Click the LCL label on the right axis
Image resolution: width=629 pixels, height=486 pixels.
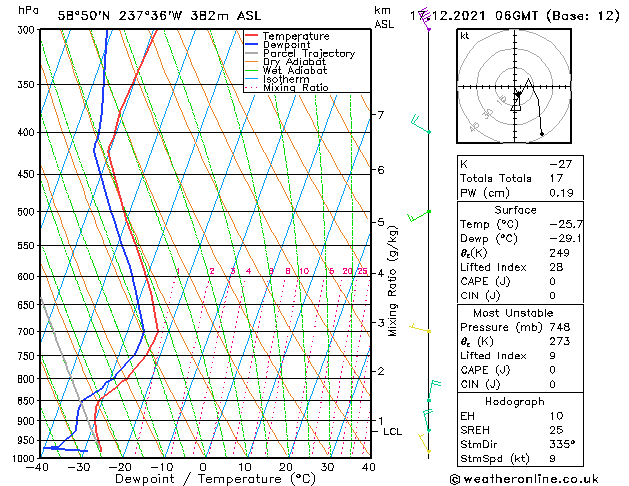(x=392, y=432)
